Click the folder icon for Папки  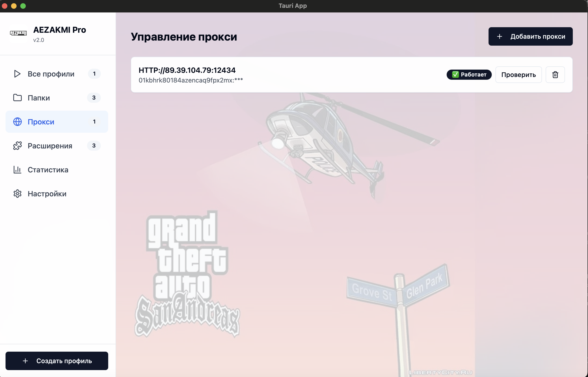(17, 98)
